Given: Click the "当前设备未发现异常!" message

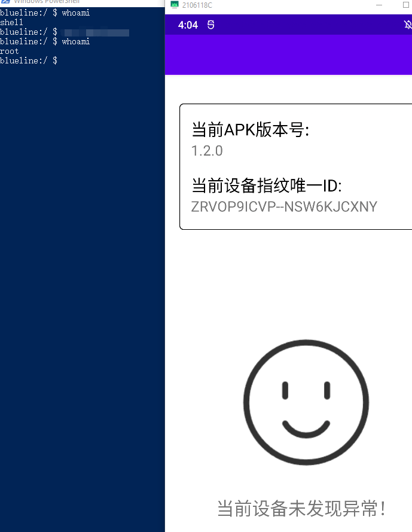Looking at the screenshot, I should tap(301, 508).
